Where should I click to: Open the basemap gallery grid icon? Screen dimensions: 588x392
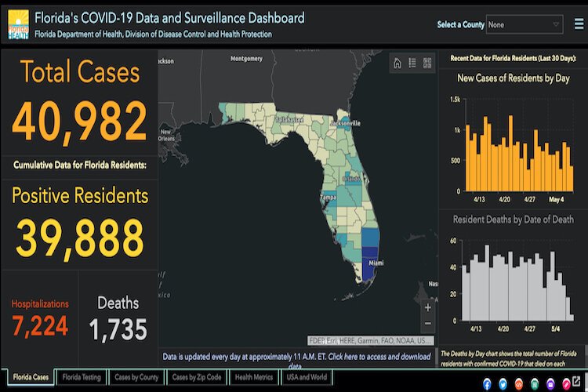(427, 64)
